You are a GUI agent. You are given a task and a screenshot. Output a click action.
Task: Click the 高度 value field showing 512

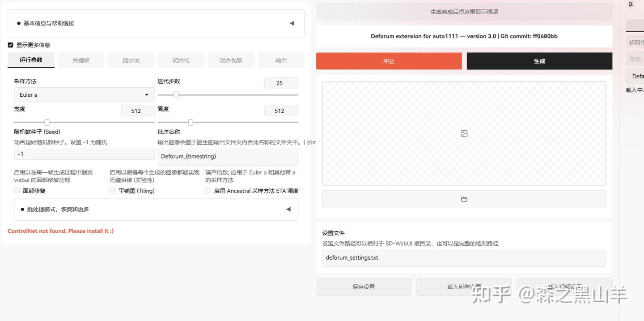point(281,111)
